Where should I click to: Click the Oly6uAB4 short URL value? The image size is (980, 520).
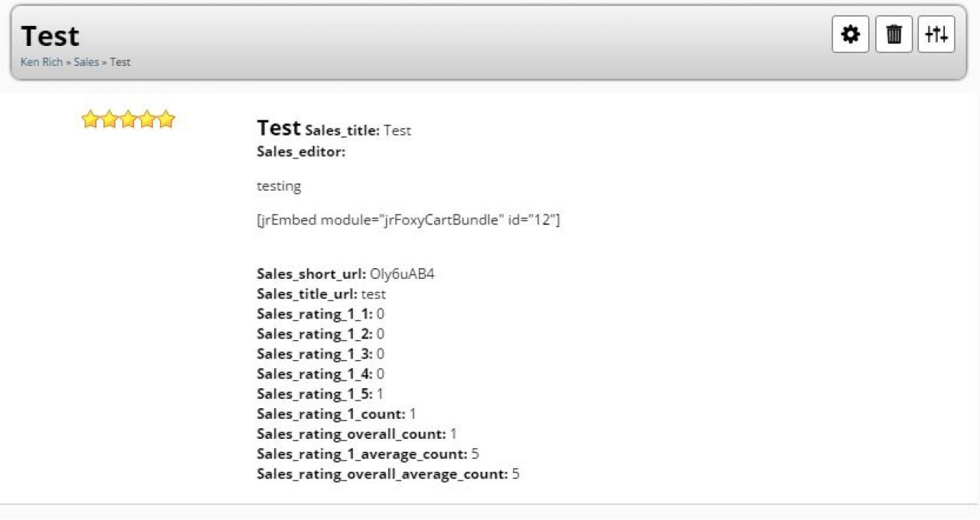click(x=402, y=274)
